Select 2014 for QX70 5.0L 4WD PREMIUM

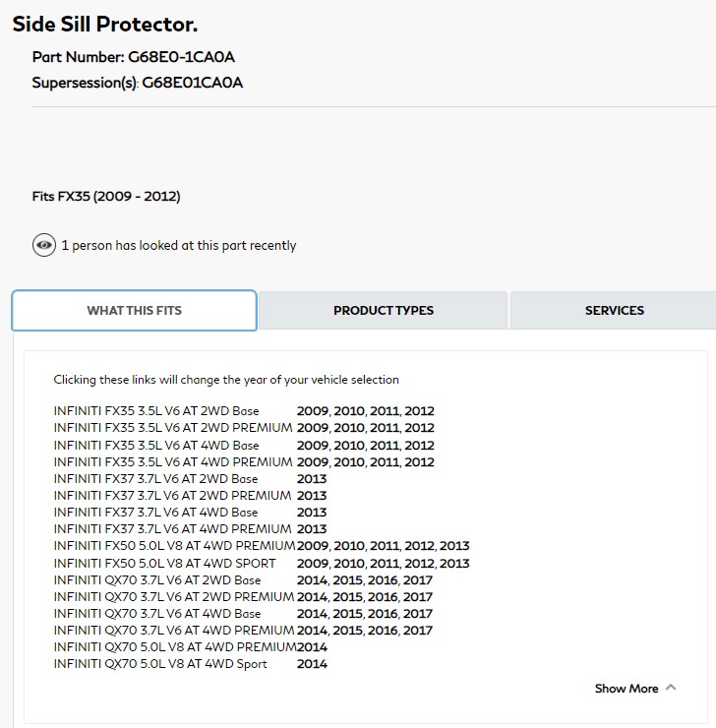pos(313,647)
